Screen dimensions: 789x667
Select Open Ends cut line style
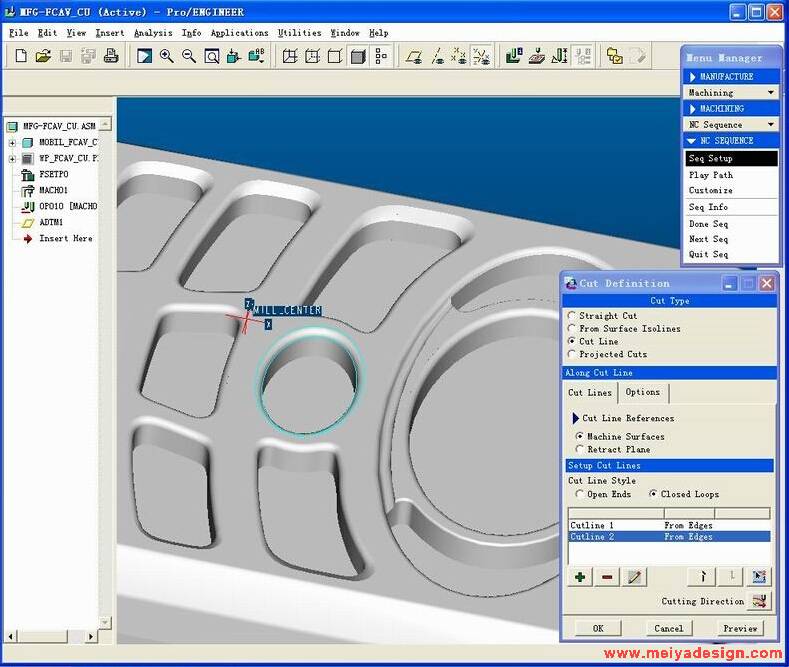click(580, 494)
